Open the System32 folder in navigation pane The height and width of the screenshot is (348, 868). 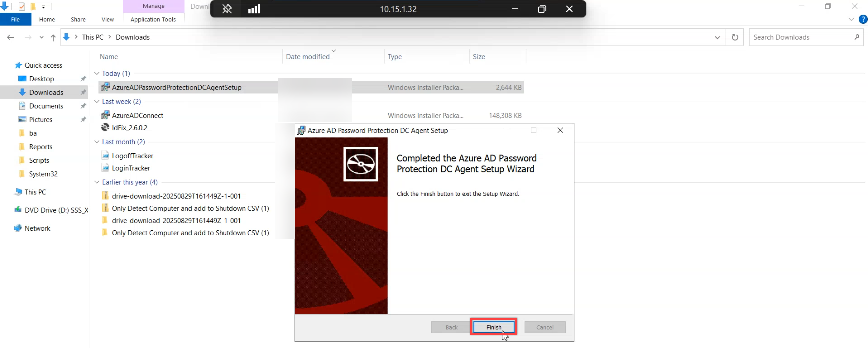pyautogui.click(x=43, y=174)
